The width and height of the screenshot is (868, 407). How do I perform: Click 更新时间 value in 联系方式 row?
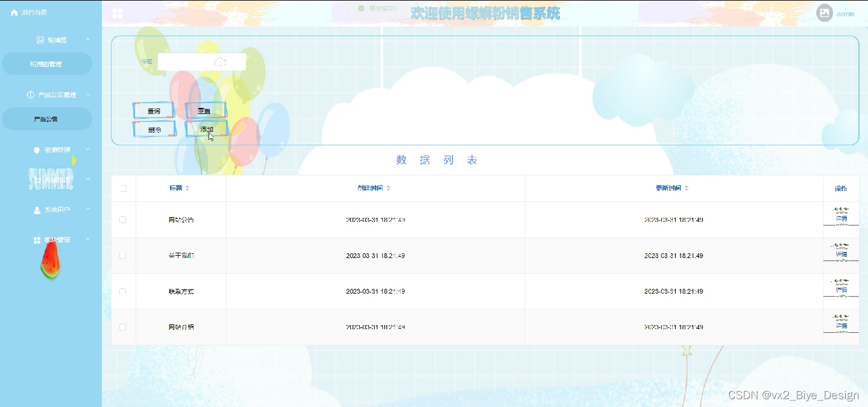(x=673, y=291)
